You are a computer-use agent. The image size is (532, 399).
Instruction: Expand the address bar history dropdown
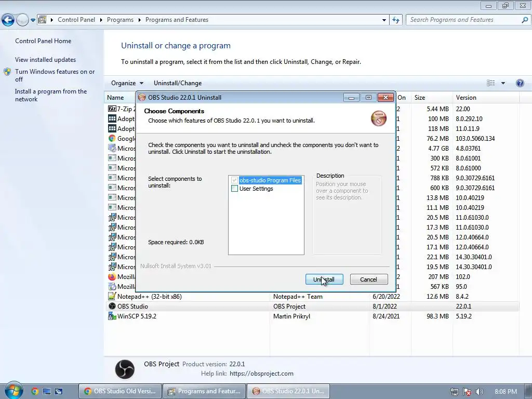[x=384, y=20]
